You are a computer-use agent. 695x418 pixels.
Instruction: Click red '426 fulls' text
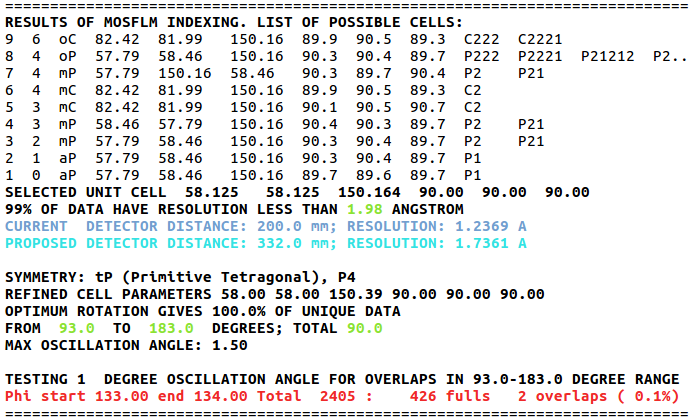(450, 396)
